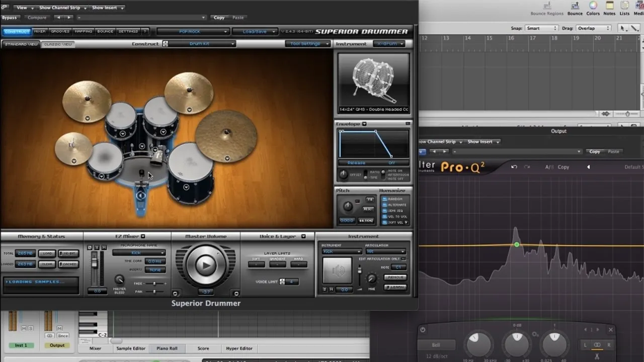
Task: Click the Compare button
Action: (37, 18)
